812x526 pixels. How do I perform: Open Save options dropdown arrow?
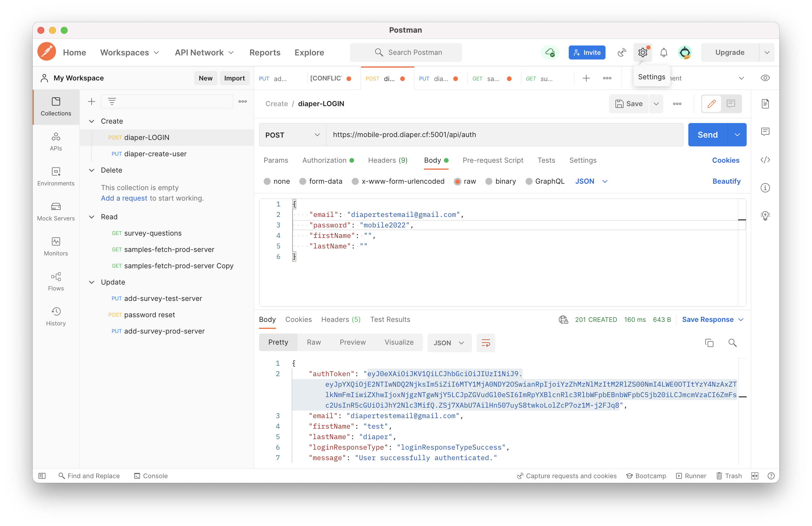(x=656, y=104)
